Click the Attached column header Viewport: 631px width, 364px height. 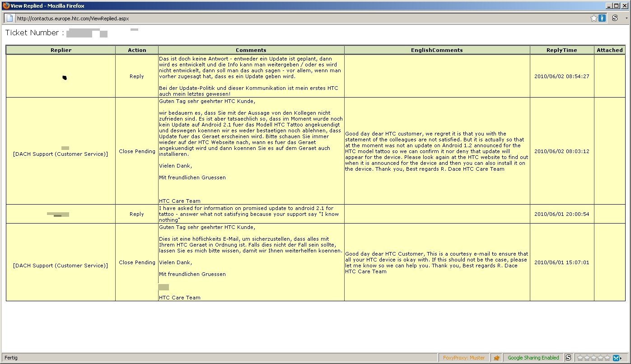click(x=609, y=50)
